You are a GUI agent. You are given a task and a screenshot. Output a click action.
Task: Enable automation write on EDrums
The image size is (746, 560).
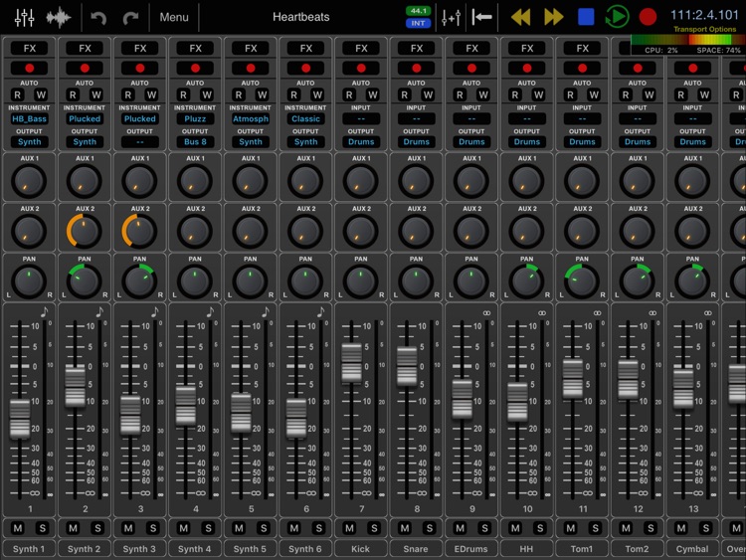click(483, 94)
